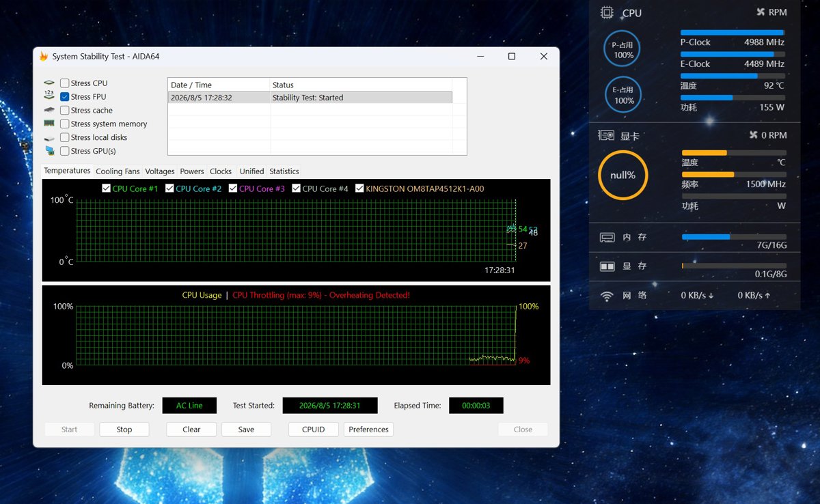Click the CPU 温度 92 ℃ bar
The image size is (820, 504).
pyautogui.click(x=733, y=76)
